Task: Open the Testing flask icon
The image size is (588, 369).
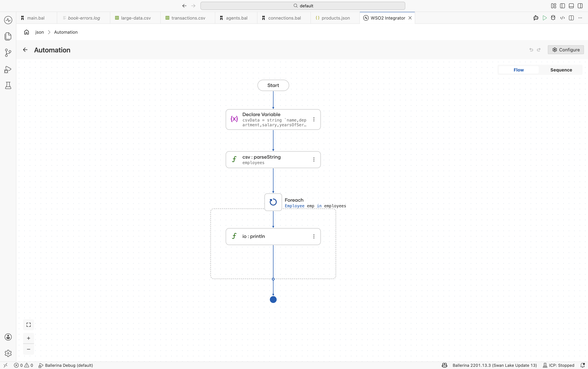Action: [8, 85]
